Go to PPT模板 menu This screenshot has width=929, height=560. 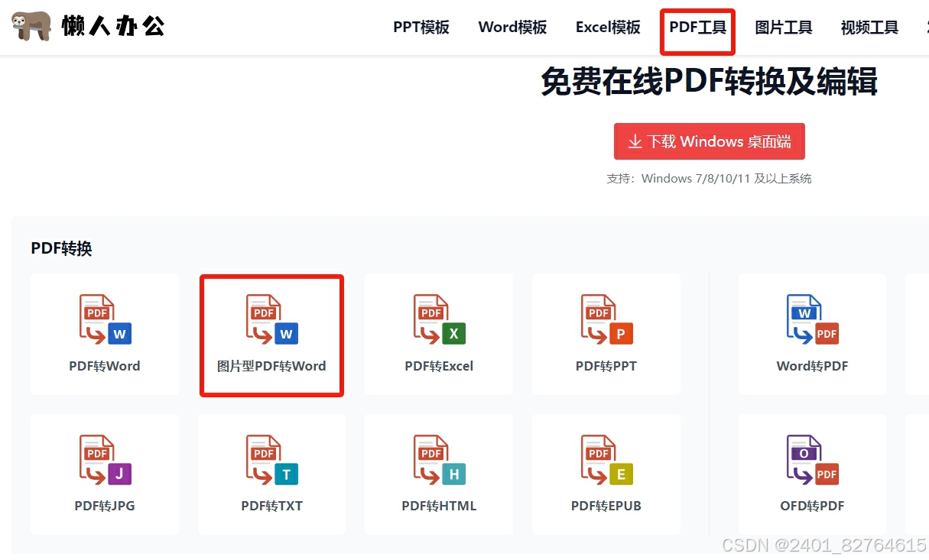pos(421,28)
